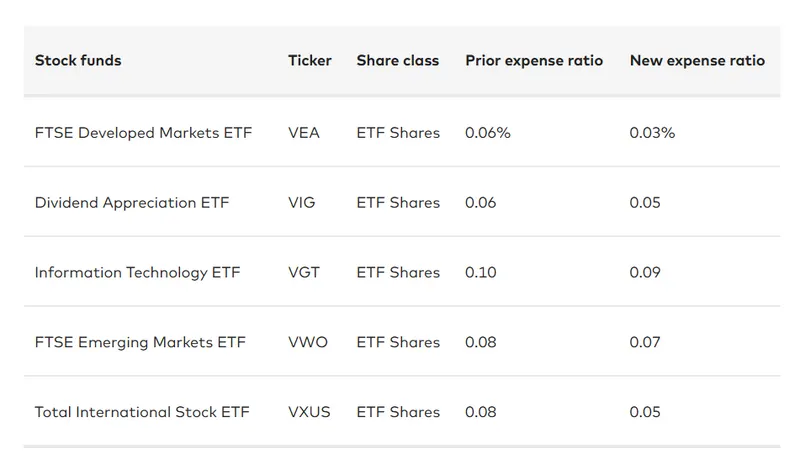Click the Stock funds column header

[78, 61]
